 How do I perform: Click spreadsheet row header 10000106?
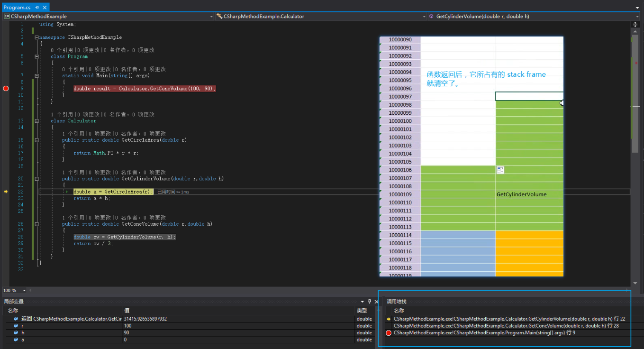coord(400,170)
